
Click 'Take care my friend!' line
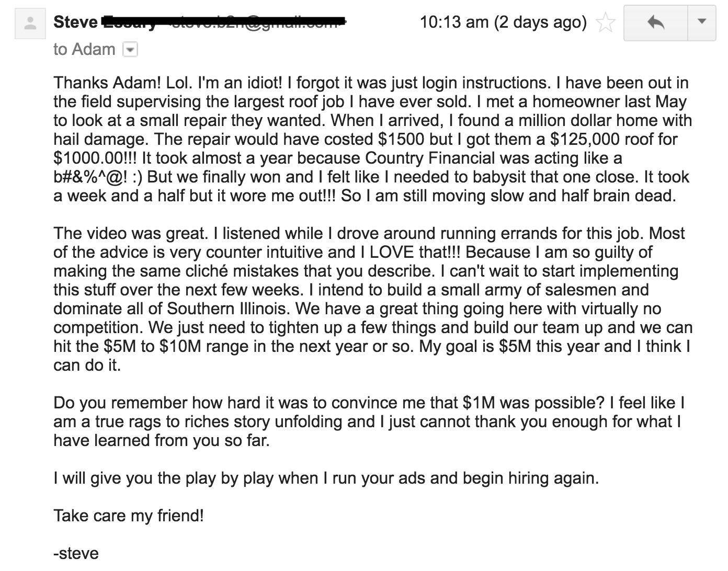(x=129, y=516)
